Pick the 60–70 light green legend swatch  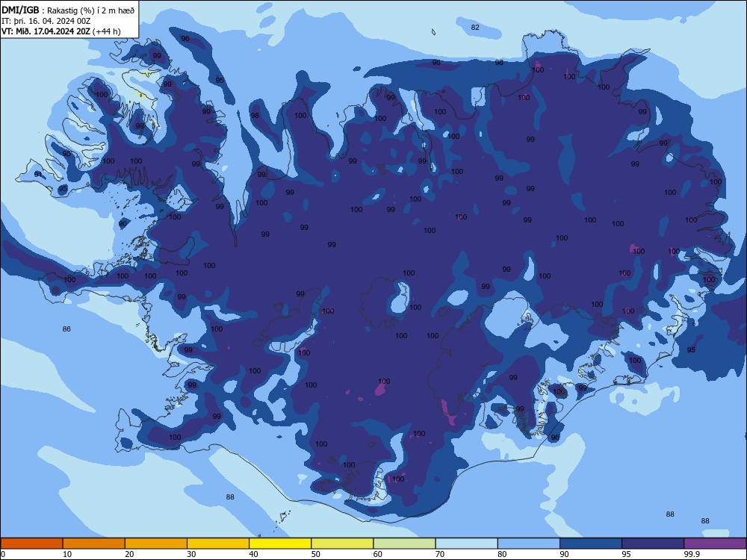point(404,544)
